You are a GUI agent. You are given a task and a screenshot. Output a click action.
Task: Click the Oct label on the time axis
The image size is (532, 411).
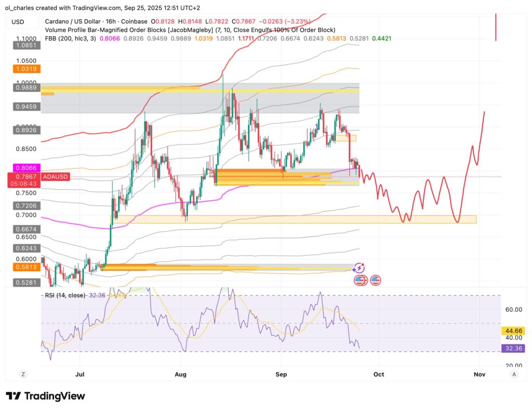coord(378,374)
